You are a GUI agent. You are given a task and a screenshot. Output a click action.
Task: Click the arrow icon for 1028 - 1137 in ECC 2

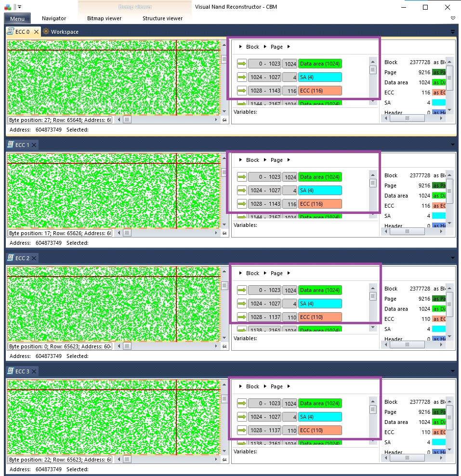pyautogui.click(x=242, y=317)
